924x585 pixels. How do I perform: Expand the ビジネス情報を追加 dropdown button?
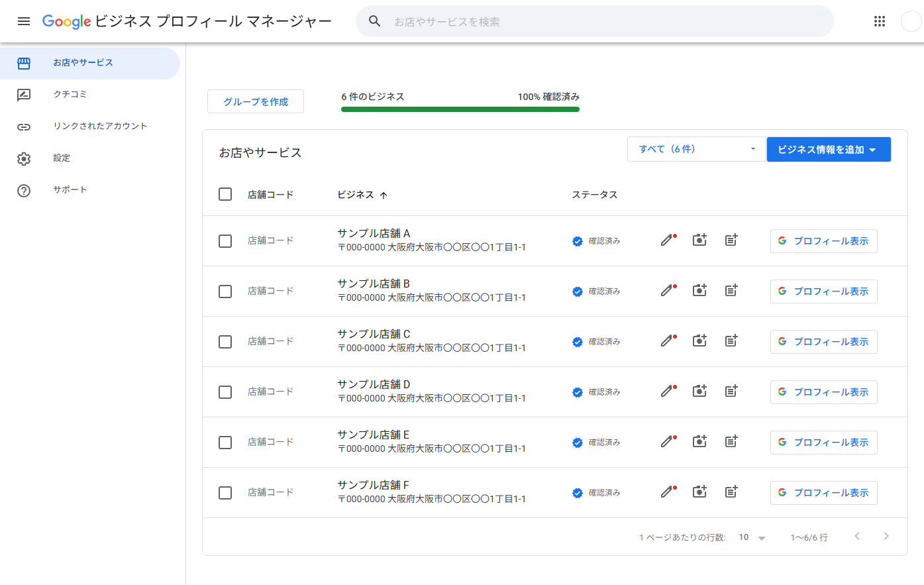[829, 150]
